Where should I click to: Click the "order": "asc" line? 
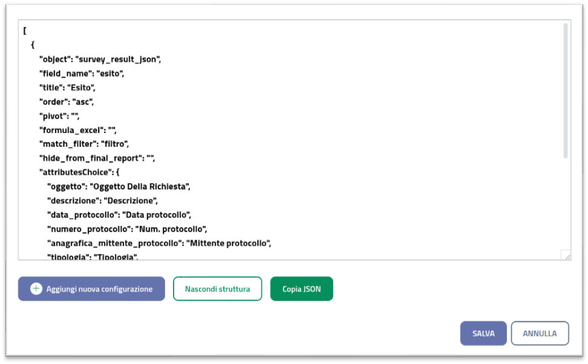click(67, 102)
